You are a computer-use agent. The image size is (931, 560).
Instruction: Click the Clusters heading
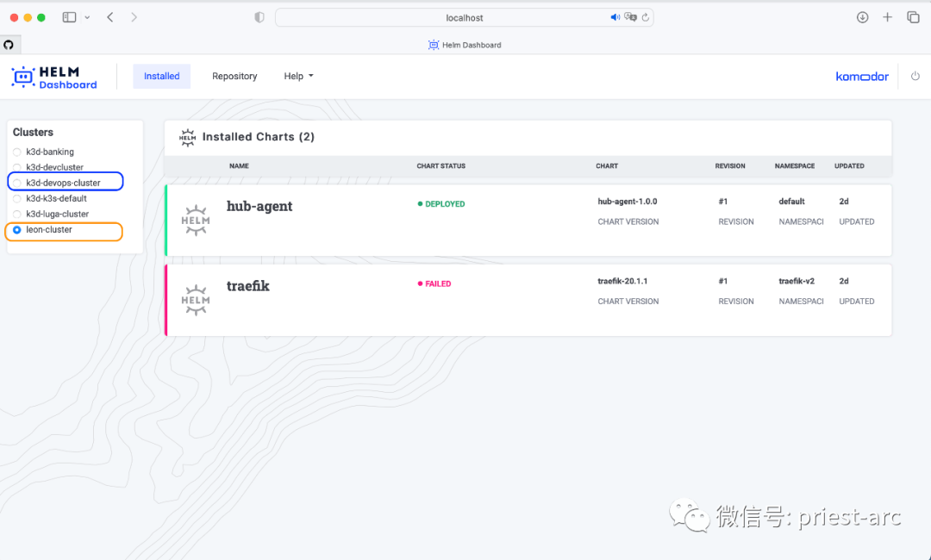tap(34, 133)
